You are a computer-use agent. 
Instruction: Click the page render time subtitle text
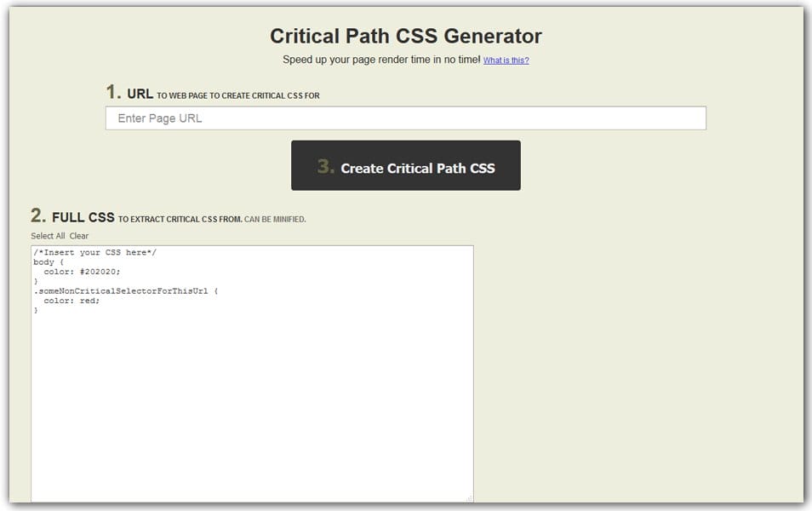[380, 59]
